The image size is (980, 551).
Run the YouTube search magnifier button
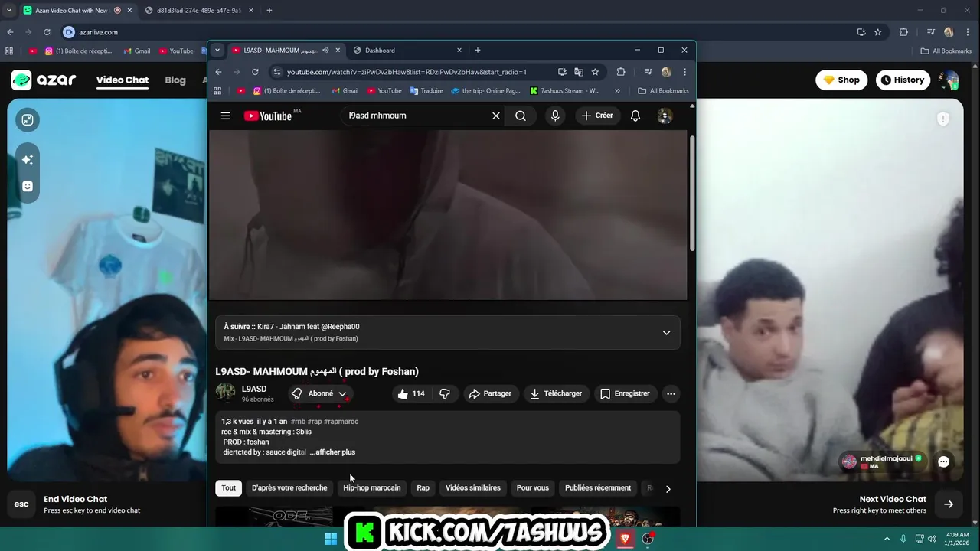521,116
